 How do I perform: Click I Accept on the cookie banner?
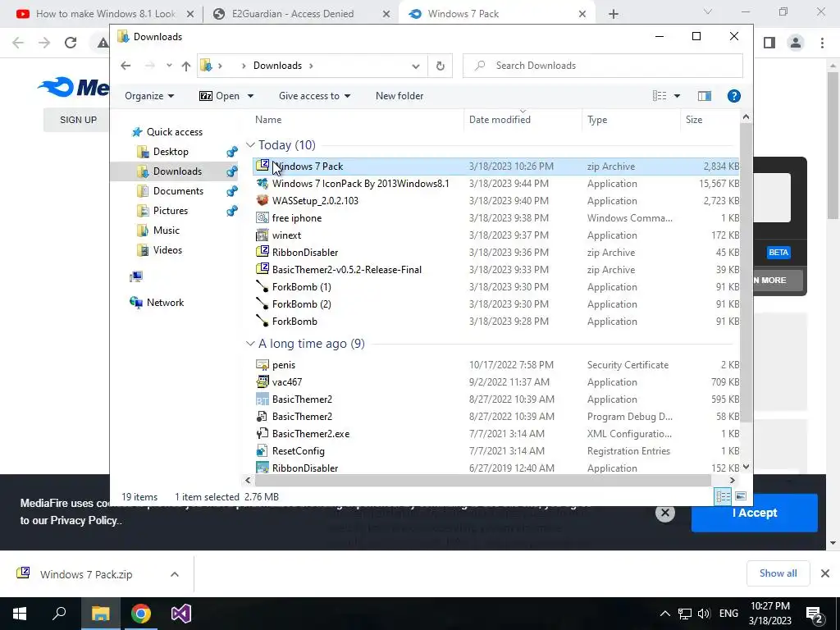[755, 513]
